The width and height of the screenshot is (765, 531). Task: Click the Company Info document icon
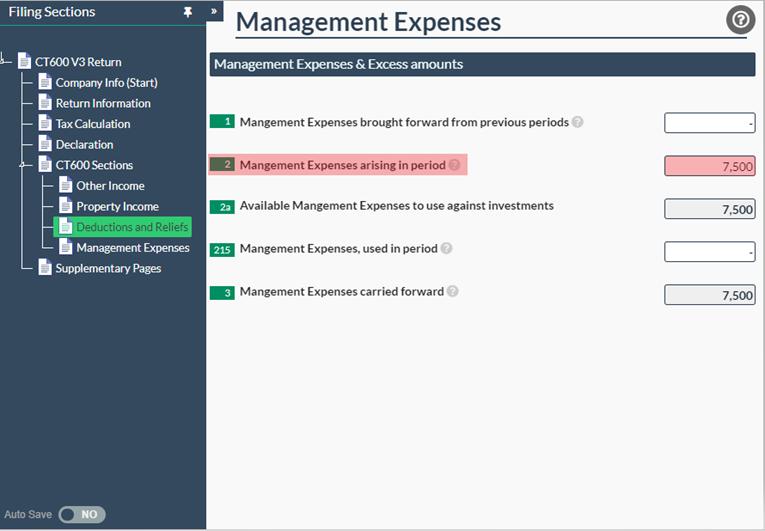(45, 82)
